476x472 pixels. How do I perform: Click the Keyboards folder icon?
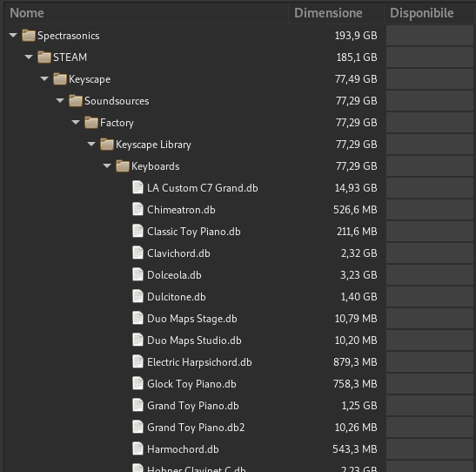pyautogui.click(x=123, y=166)
